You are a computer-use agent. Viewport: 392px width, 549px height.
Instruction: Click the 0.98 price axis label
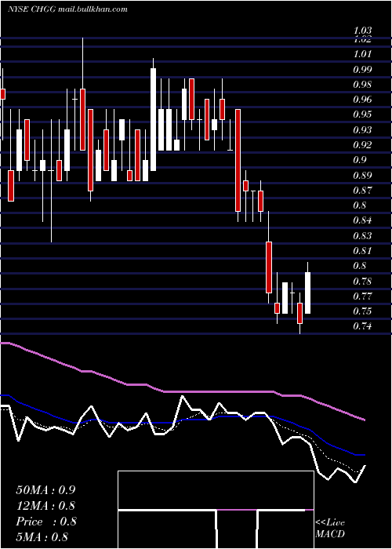(362, 85)
